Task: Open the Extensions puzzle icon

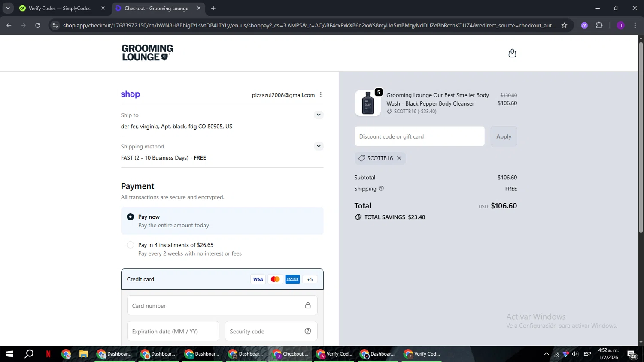Action: [x=599, y=25]
